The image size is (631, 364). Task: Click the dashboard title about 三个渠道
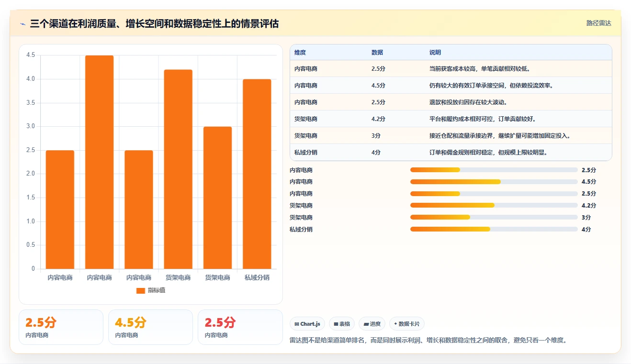pyautogui.click(x=154, y=23)
